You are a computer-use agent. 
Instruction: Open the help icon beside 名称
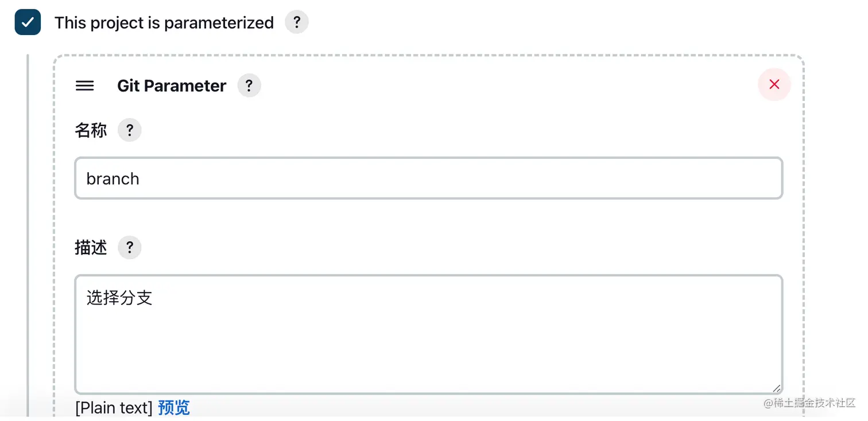coord(130,130)
